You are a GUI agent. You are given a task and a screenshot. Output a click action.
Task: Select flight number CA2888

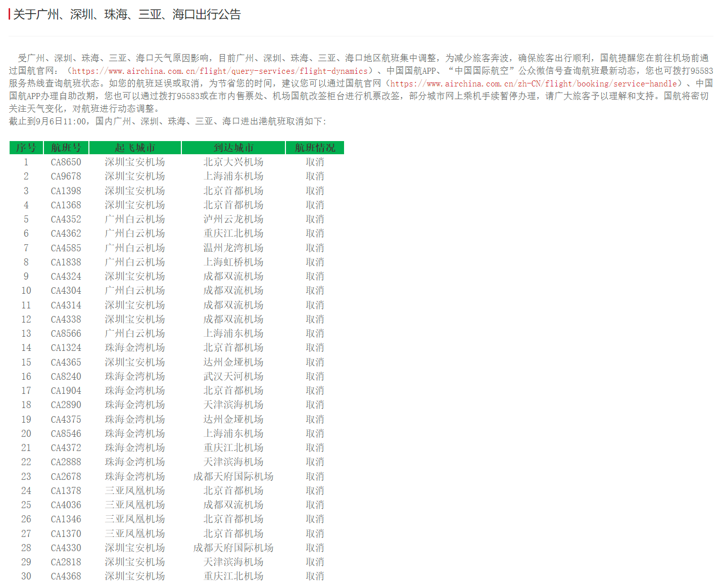66,462
